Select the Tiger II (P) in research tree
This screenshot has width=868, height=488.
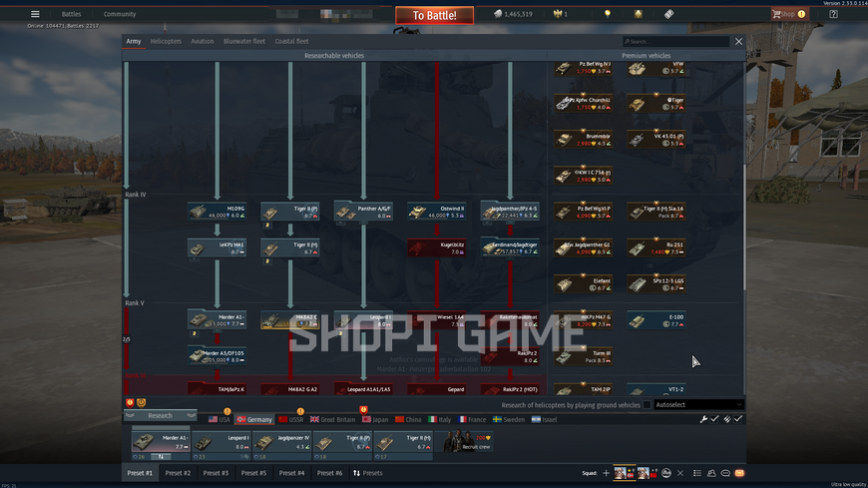pyautogui.click(x=290, y=212)
